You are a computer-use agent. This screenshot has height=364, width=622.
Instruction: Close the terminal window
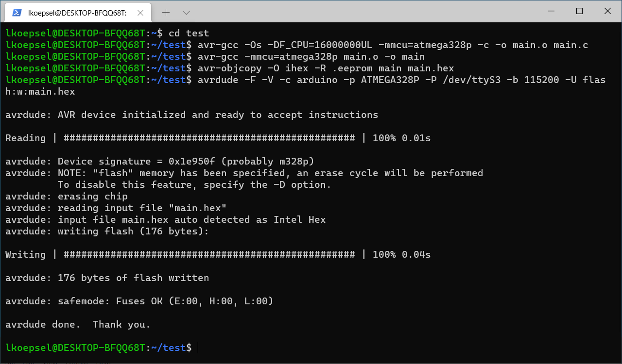(607, 11)
